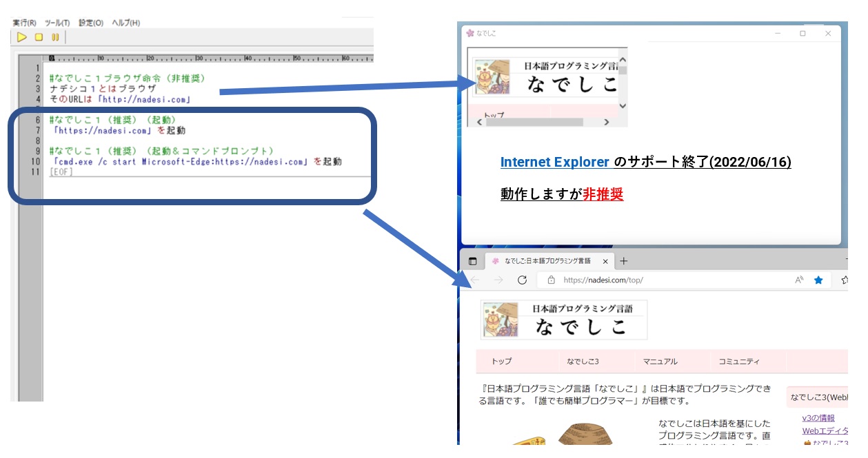
Task: Click the なでしこ logo banner in Edge
Action: point(565,320)
